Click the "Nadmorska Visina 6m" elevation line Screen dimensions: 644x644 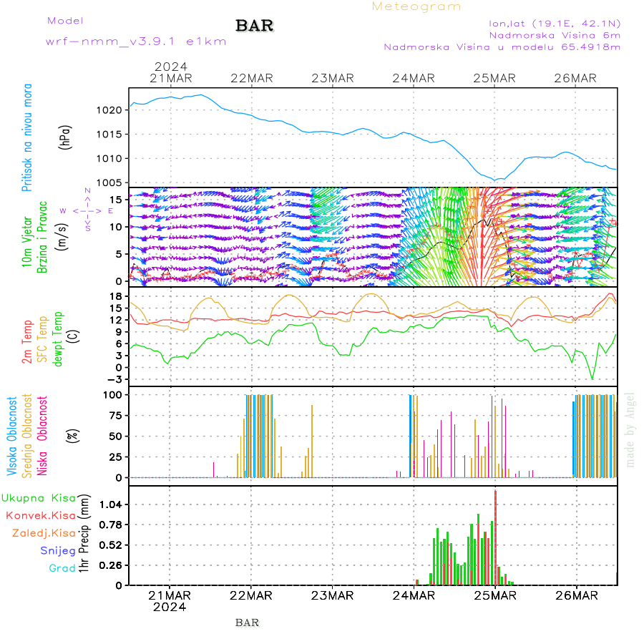click(x=555, y=36)
